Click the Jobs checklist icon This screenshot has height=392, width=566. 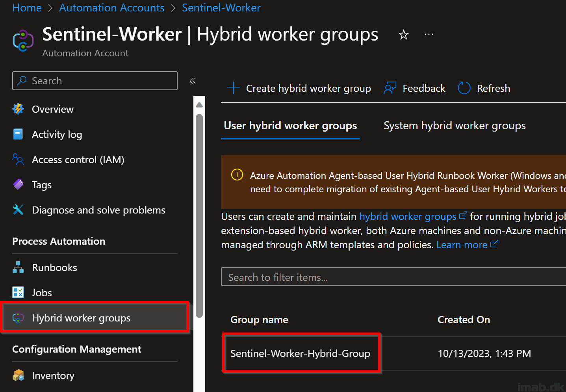[18, 293]
